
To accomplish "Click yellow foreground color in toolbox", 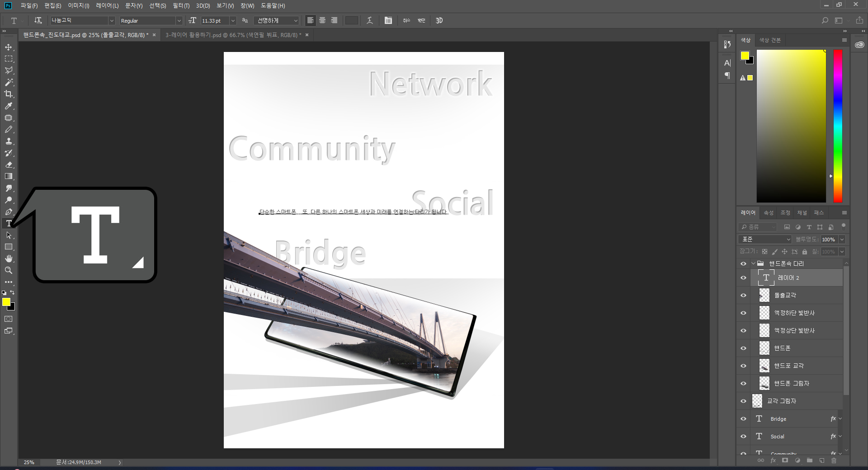I will click(x=6, y=302).
